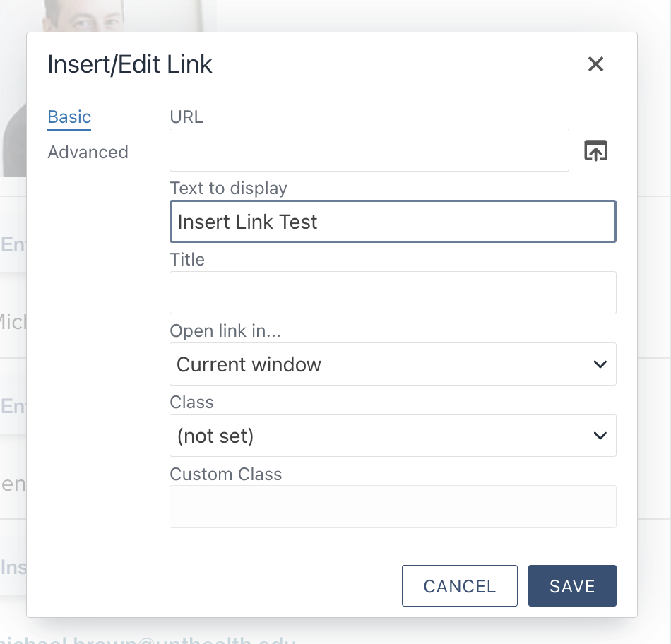Image resolution: width=671 pixels, height=644 pixels.
Task: Click the Insert/Edit Link dialog heading
Action: click(130, 65)
